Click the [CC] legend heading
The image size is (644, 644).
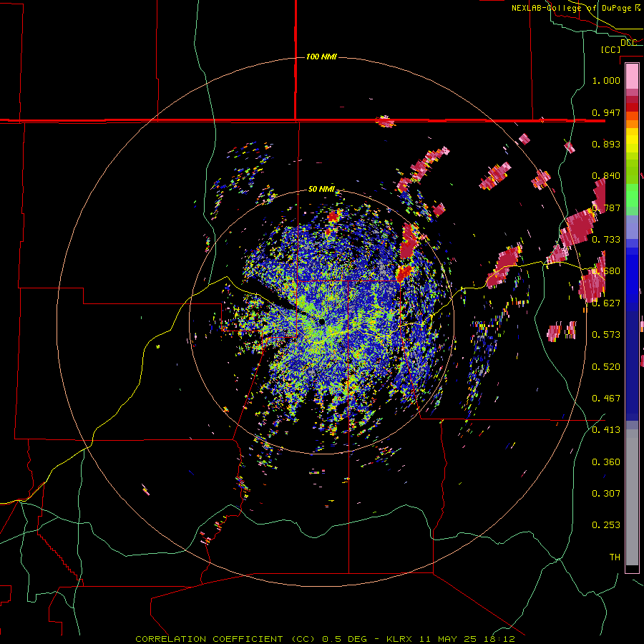click(x=611, y=49)
